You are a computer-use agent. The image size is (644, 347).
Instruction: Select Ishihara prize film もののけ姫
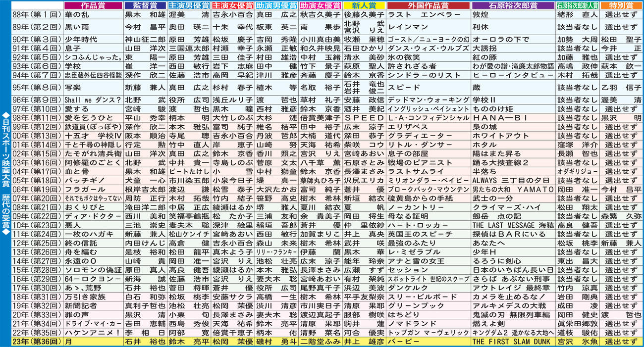click(492, 108)
